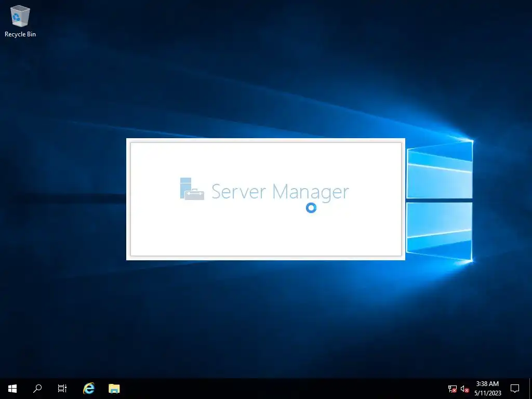Select the Server Manager splash logo
The height and width of the screenshot is (399, 532).
tap(192, 189)
